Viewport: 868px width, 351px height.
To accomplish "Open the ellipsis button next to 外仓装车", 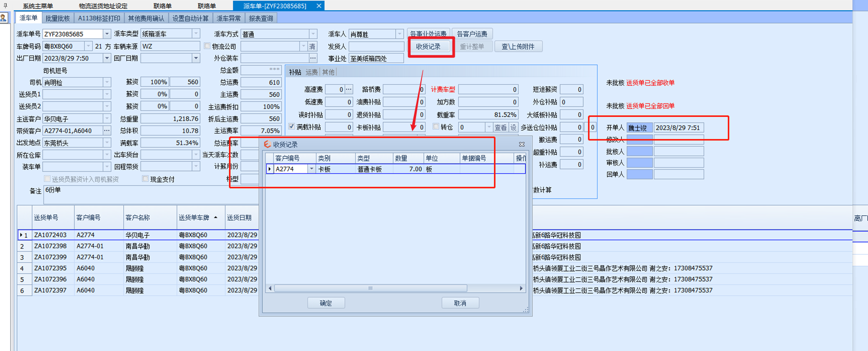I will [313, 58].
